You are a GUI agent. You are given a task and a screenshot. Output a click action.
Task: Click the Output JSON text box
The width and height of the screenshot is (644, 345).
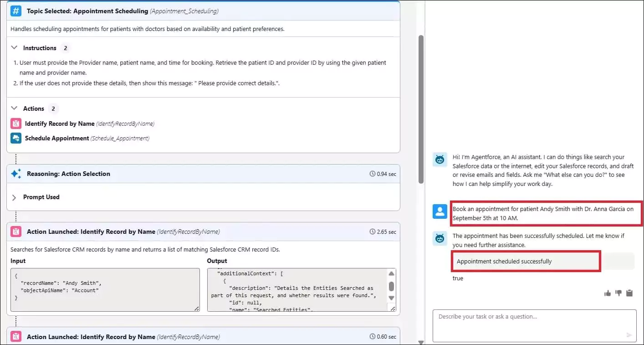pyautogui.click(x=302, y=290)
